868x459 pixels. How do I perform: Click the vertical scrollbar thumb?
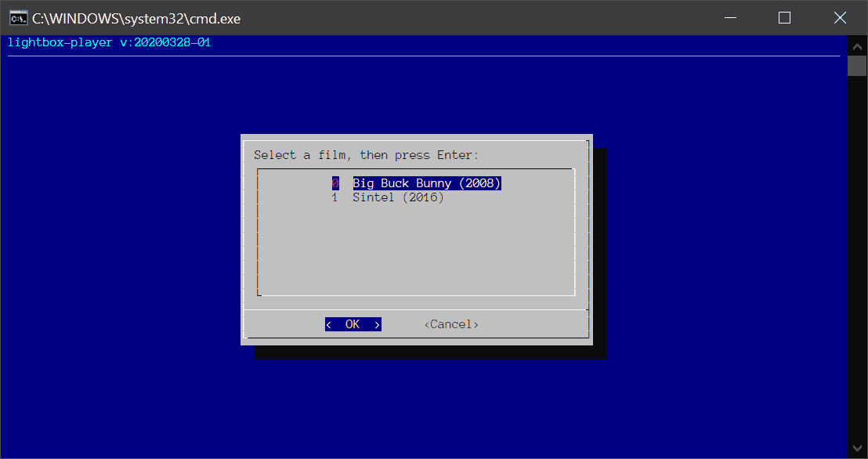[858, 66]
